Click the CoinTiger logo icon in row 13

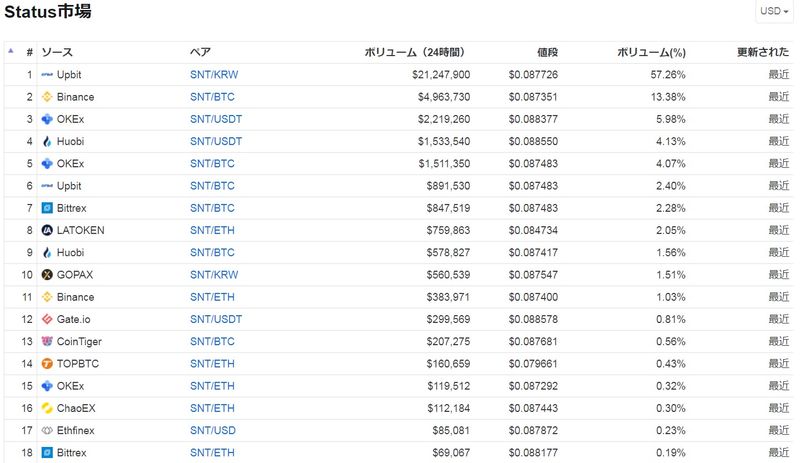(x=47, y=342)
